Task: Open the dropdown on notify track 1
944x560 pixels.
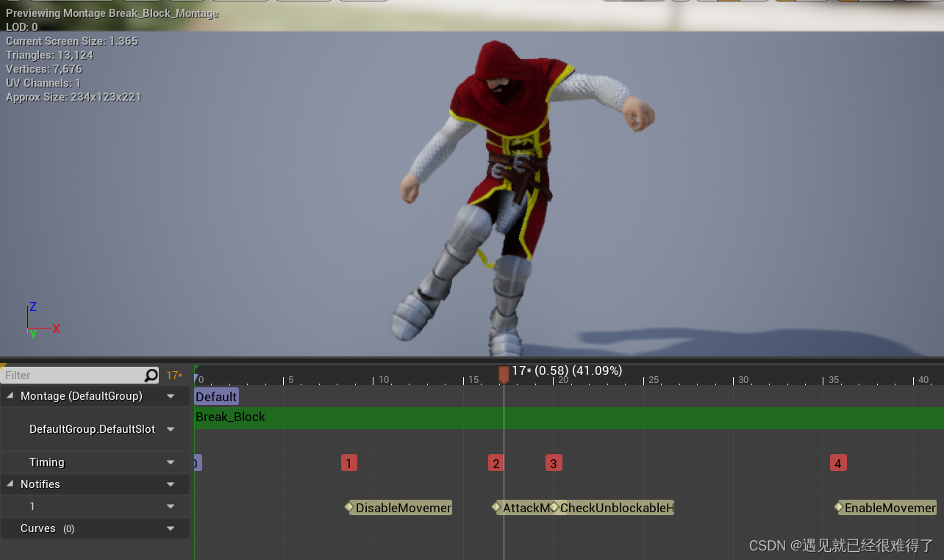Action: point(171,506)
